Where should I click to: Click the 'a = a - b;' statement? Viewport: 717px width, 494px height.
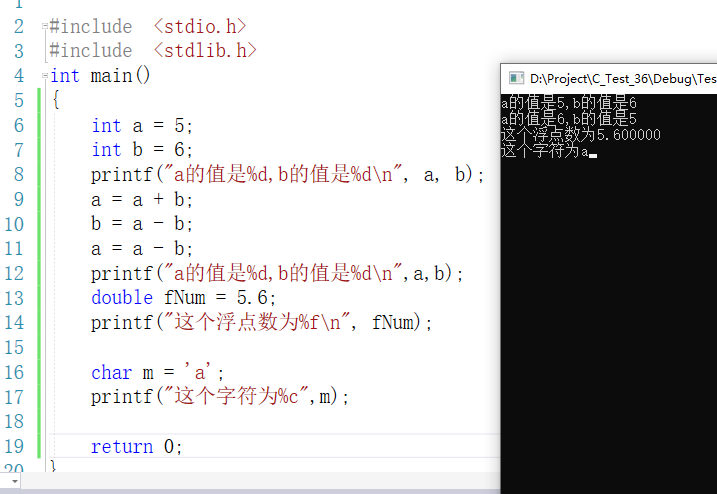142,249
